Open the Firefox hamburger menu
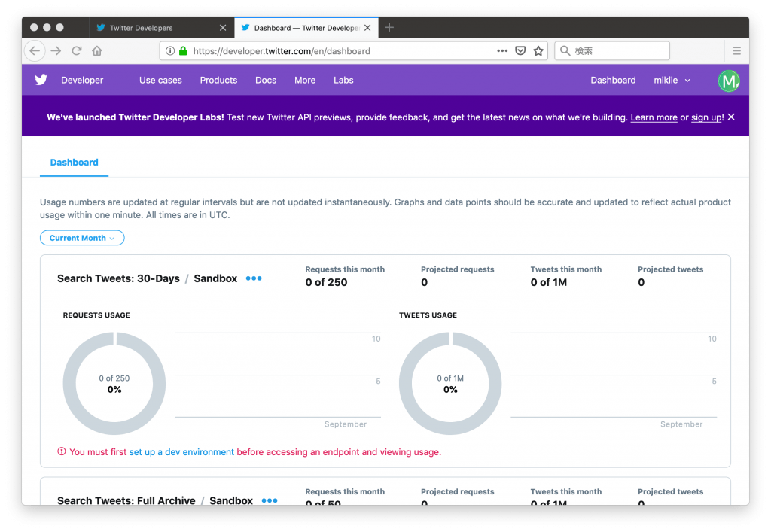This screenshot has height=532, width=771. [x=736, y=51]
